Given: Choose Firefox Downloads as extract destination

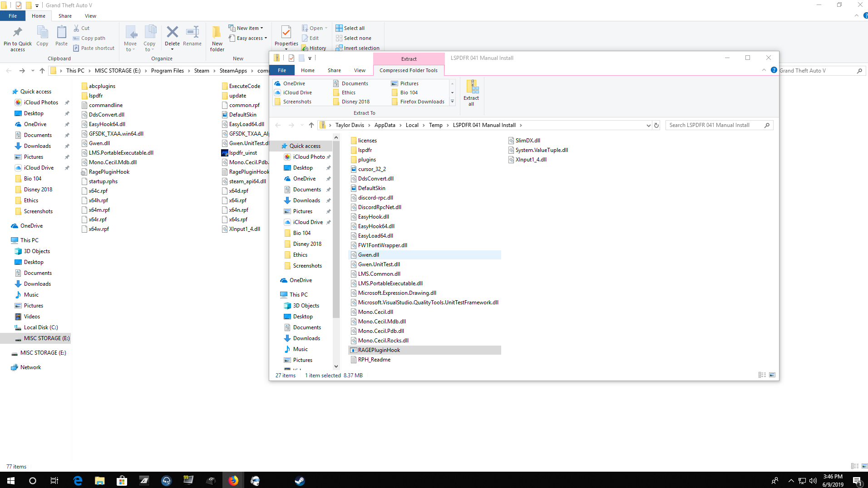Looking at the screenshot, I should tap(418, 102).
